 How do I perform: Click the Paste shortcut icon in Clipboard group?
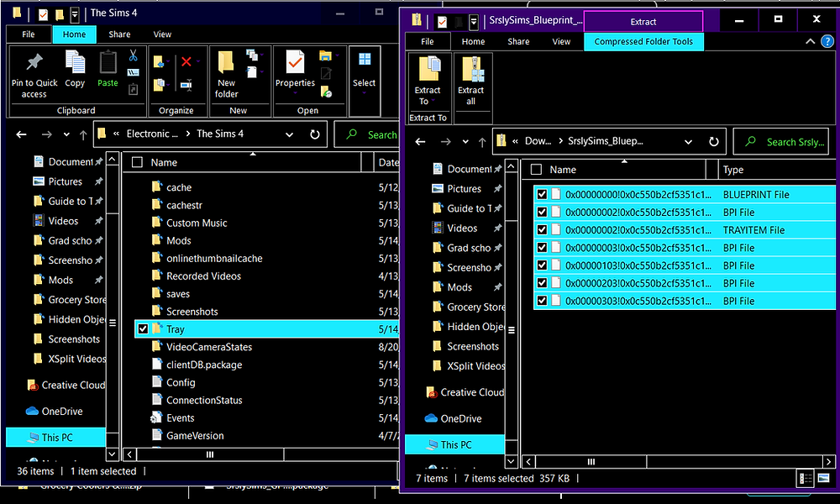133,89
